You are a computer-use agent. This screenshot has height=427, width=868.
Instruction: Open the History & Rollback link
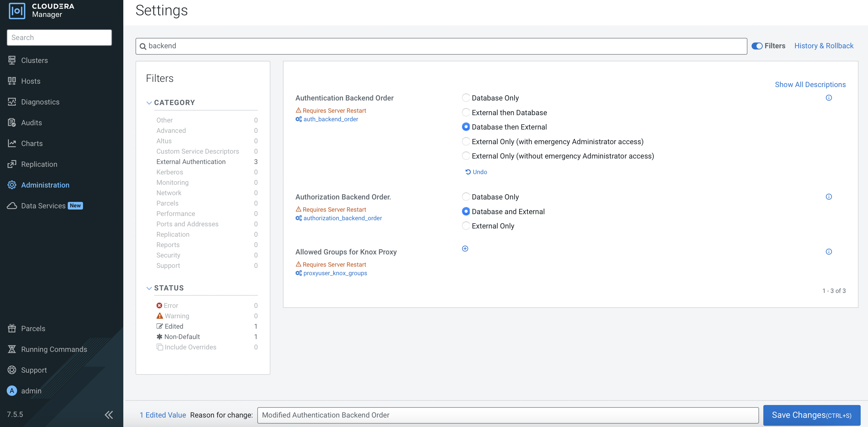click(x=823, y=46)
